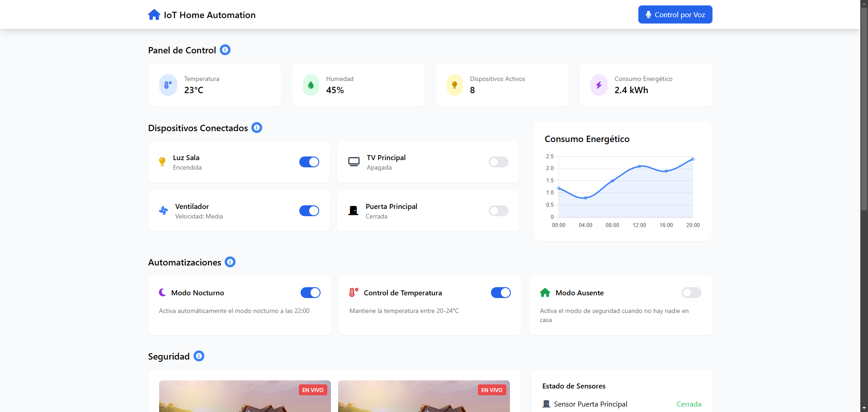This screenshot has height=412, width=868.
Task: Select the Temperatura thermometer icon
Action: click(x=168, y=85)
